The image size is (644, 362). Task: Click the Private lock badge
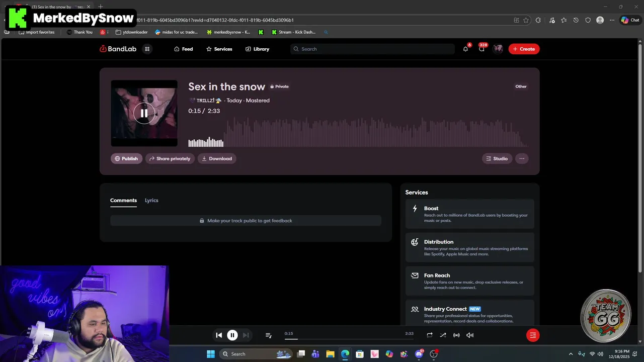(279, 86)
